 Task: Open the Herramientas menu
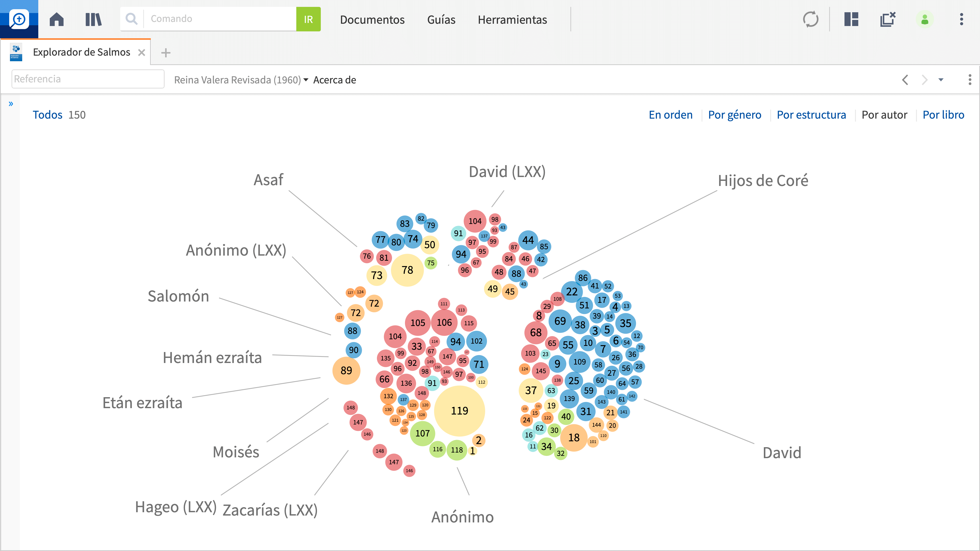(512, 19)
